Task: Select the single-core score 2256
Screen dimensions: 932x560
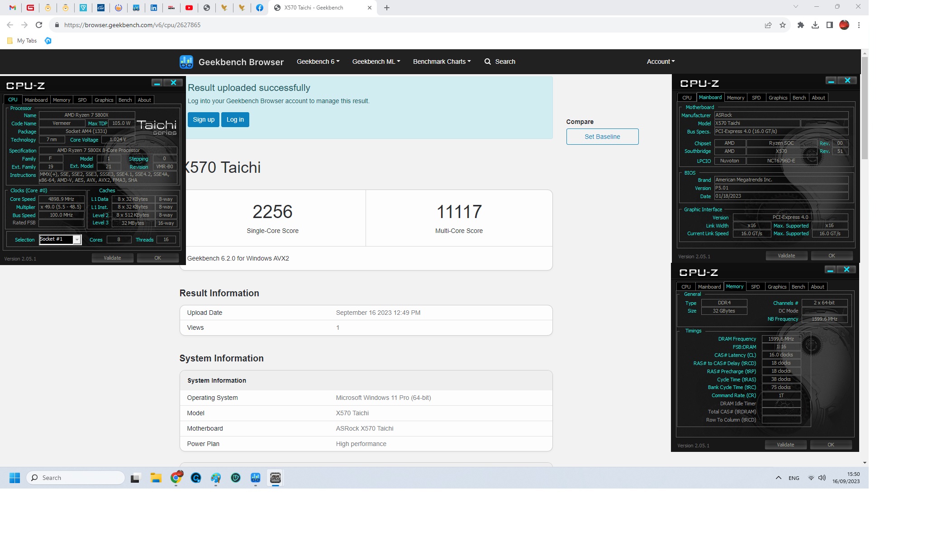Action: coord(272,212)
